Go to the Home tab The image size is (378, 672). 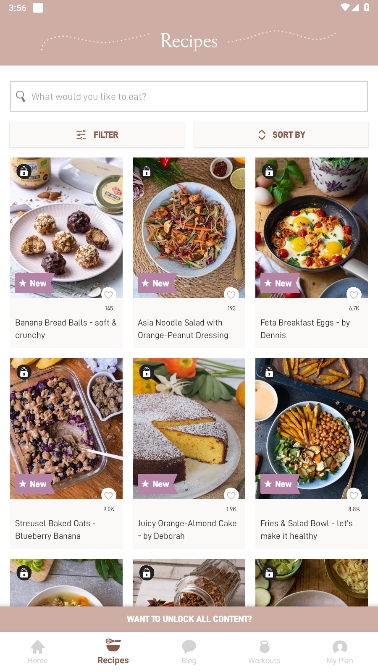pyautogui.click(x=38, y=652)
